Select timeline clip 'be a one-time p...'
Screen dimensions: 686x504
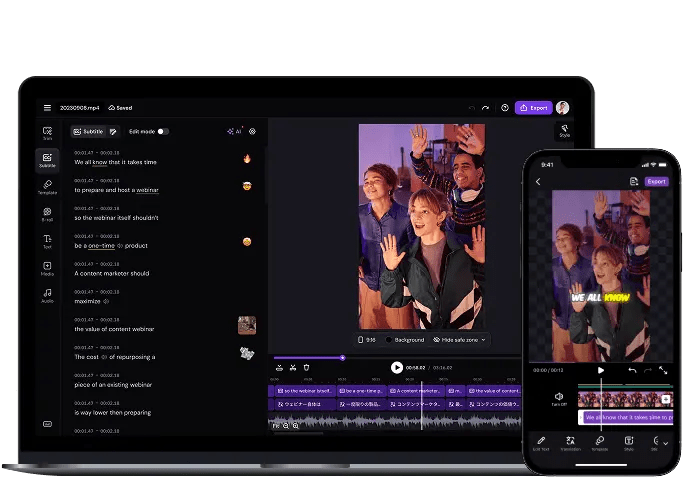pos(361,391)
